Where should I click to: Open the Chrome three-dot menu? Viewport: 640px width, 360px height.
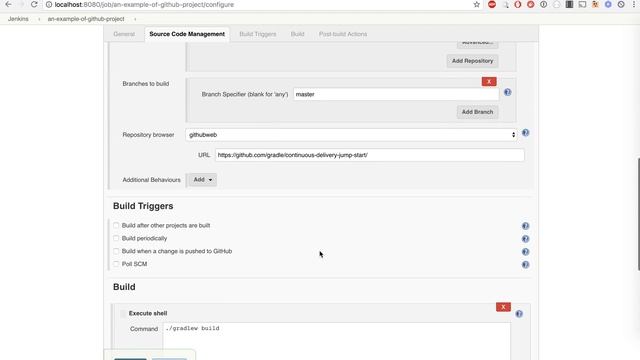click(634, 4)
